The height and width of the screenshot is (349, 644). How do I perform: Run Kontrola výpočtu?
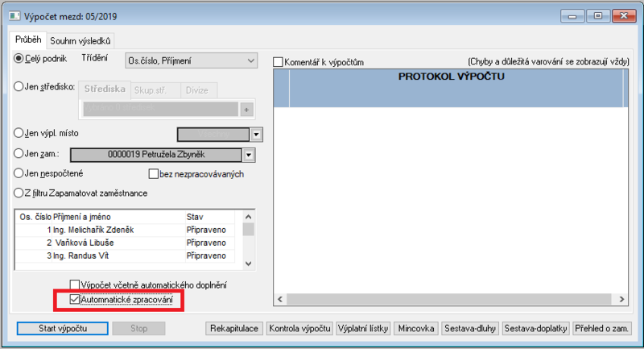click(x=299, y=328)
